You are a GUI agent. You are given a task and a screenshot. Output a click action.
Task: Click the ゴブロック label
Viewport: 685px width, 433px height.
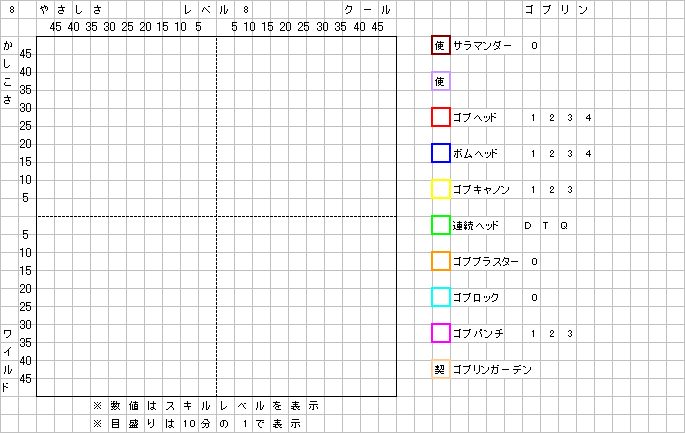tap(476, 298)
